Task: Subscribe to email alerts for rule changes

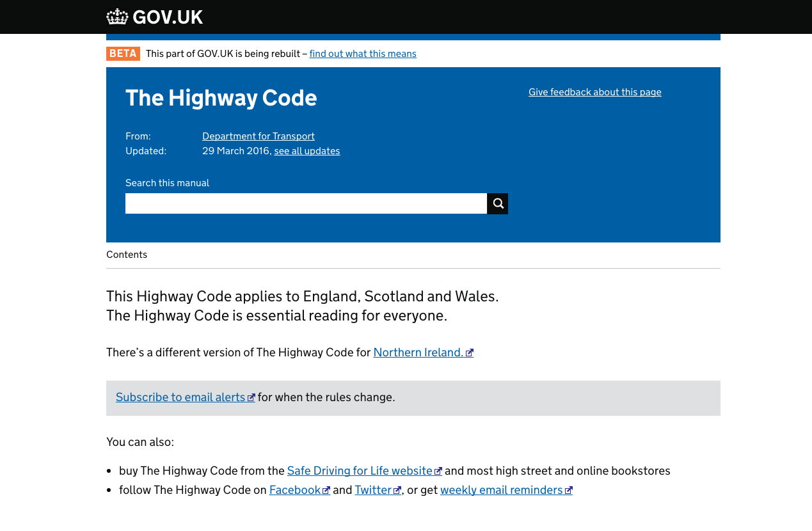Action: (180, 397)
